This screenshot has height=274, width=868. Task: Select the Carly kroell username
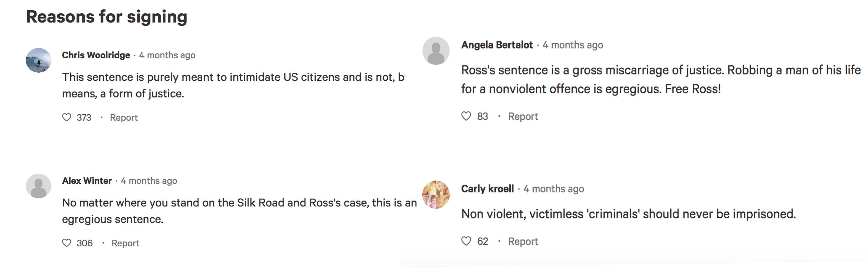[488, 189]
